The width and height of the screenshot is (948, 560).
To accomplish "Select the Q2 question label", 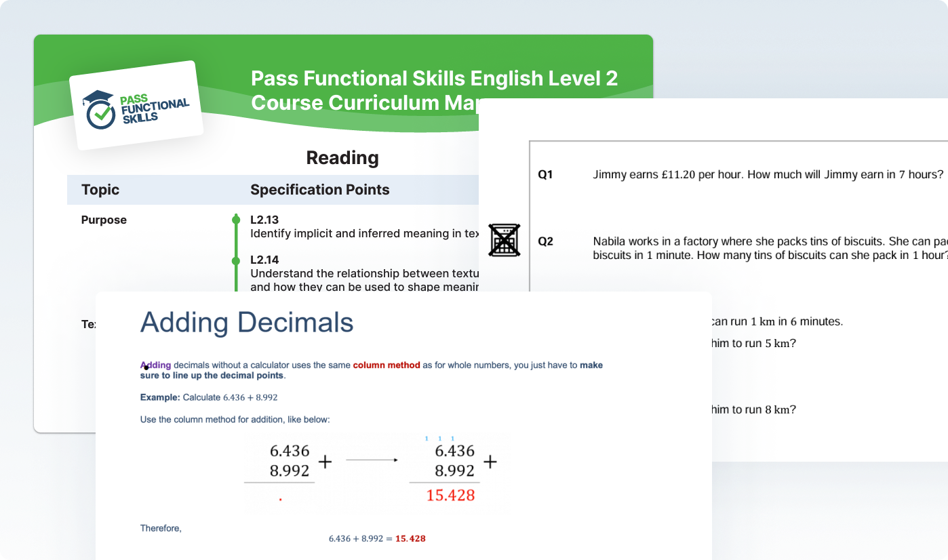I will click(x=545, y=241).
